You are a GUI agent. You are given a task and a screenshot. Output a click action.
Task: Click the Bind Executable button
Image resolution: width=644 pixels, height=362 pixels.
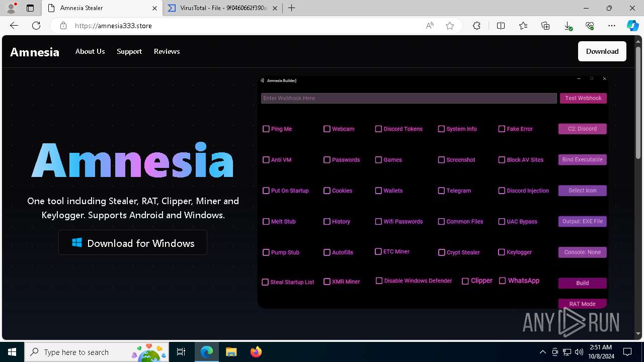tap(583, 159)
